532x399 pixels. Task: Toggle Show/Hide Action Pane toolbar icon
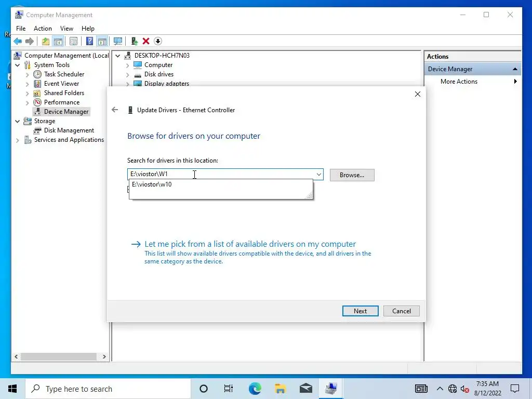102,42
